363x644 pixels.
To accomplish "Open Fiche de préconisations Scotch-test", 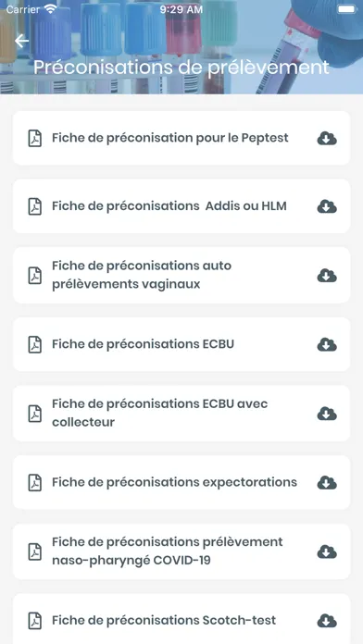I will point(181,619).
